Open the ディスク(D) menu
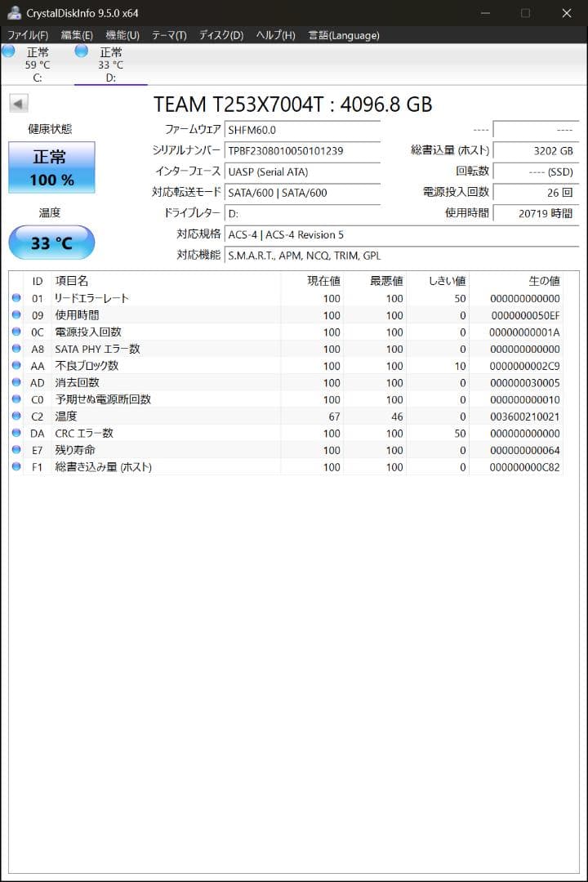This screenshot has width=588, height=882. click(x=221, y=35)
